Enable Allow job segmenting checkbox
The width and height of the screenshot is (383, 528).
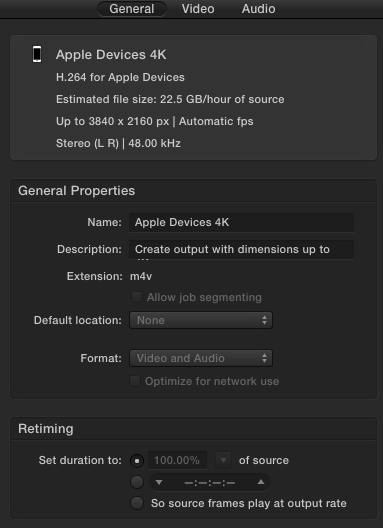coord(136,297)
